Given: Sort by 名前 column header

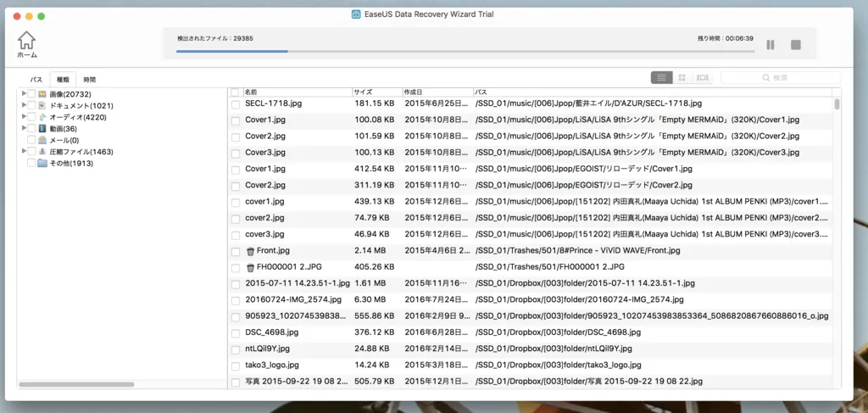Looking at the screenshot, I should point(298,92).
